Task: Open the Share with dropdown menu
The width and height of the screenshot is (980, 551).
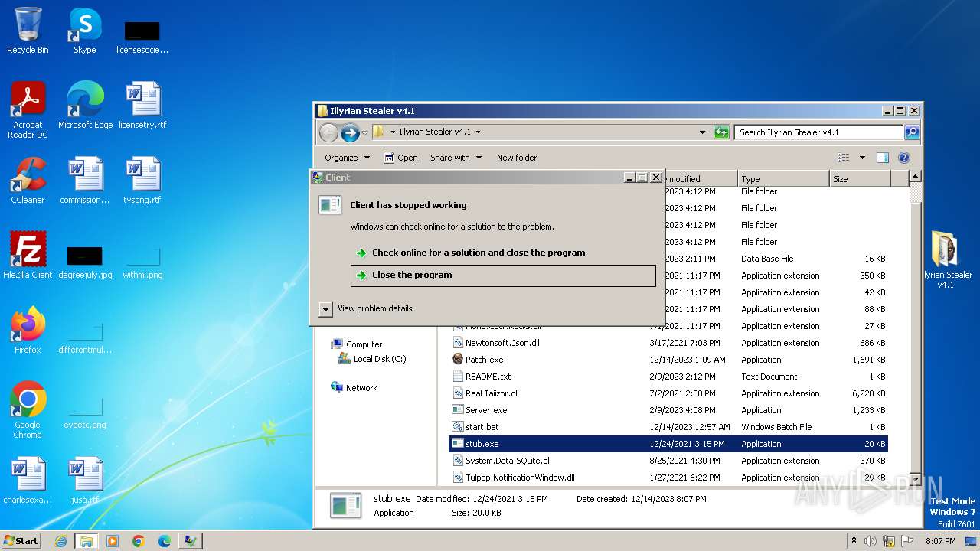Action: pos(456,158)
